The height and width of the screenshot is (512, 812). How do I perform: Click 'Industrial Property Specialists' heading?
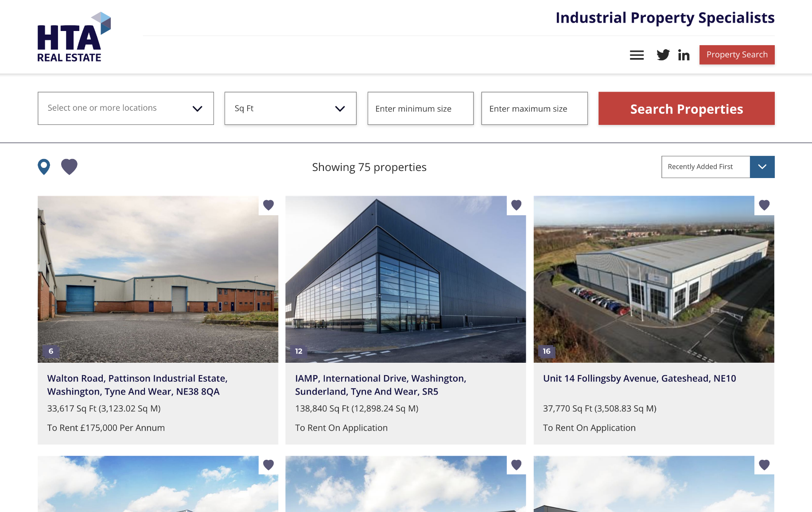(x=665, y=18)
